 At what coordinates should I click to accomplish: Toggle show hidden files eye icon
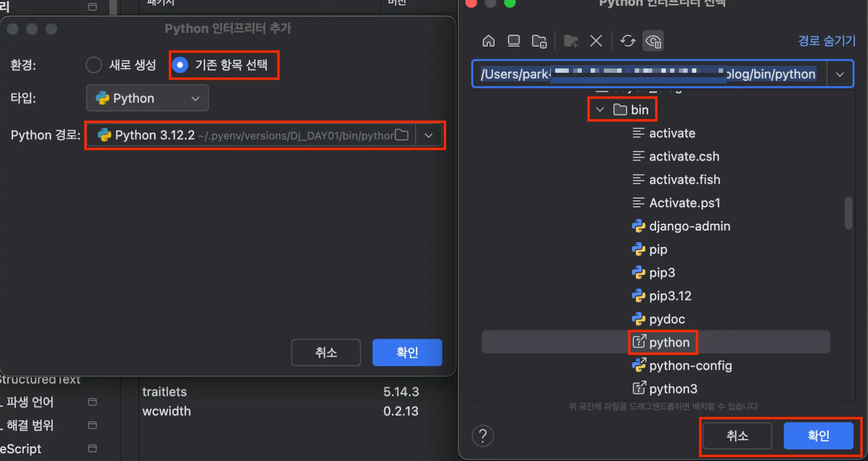(653, 41)
